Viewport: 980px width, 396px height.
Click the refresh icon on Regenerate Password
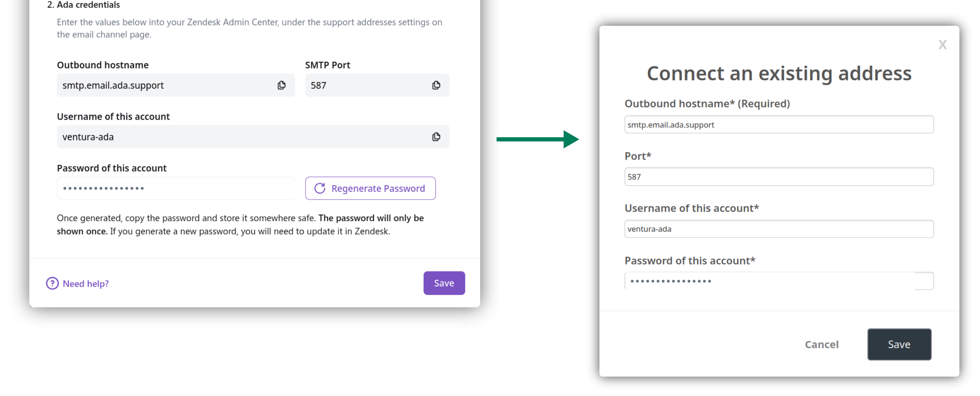click(320, 188)
